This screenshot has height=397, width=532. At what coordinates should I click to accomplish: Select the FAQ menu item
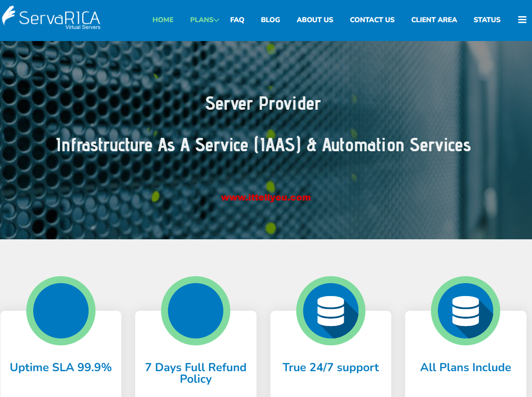(237, 19)
